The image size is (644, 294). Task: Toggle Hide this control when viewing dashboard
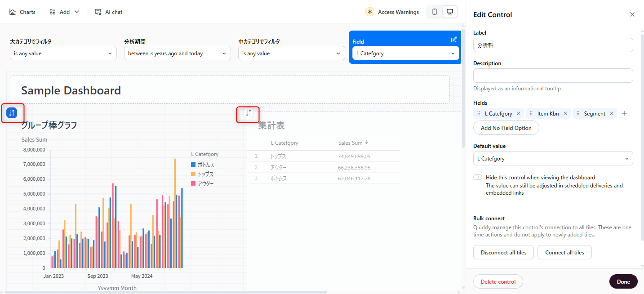pos(478,178)
